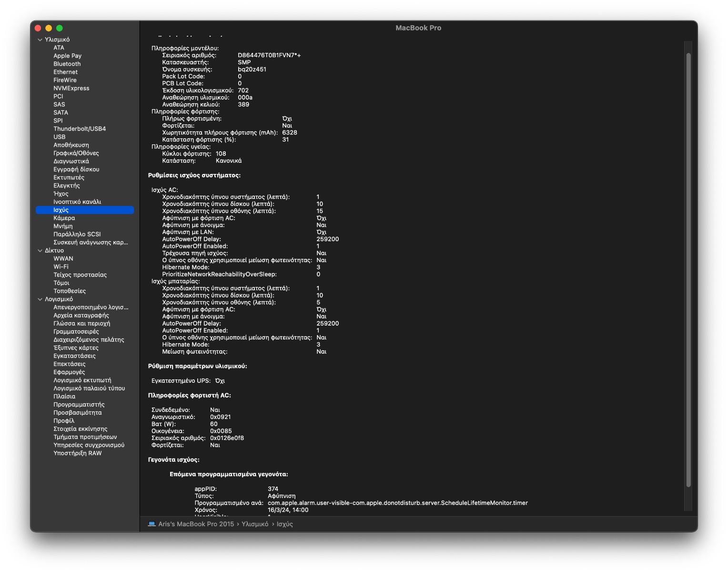The width and height of the screenshot is (728, 572).
Task: Select Λογισμικό εκτυπωτή entry
Action: point(82,380)
